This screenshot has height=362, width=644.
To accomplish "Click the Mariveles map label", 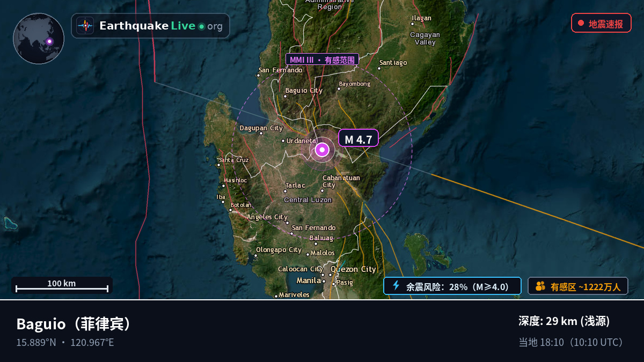I will [294, 295].
